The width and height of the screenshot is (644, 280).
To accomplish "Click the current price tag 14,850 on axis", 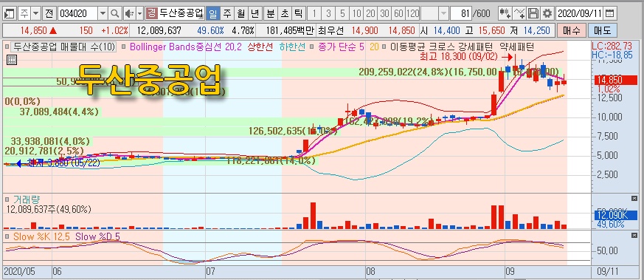I will click(615, 80).
